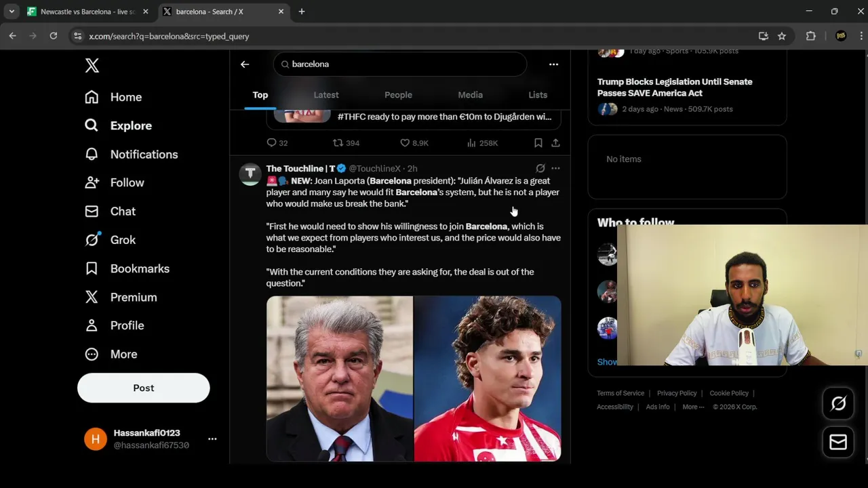Go to Home in sidebar
868x488 pixels.
113,97
